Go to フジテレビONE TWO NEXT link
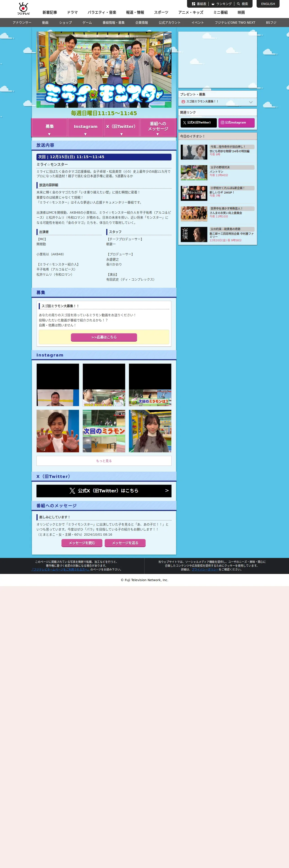This screenshot has height=868, width=289. pos(235,23)
